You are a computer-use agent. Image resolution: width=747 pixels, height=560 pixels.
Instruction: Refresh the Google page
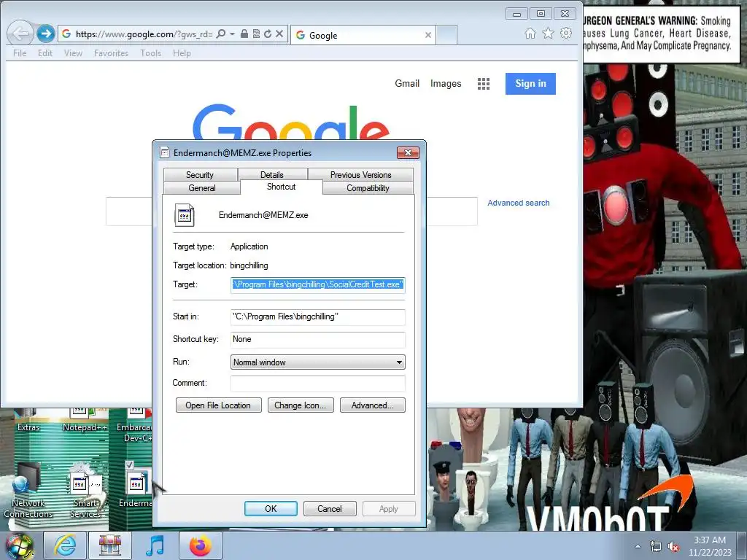[x=268, y=34]
